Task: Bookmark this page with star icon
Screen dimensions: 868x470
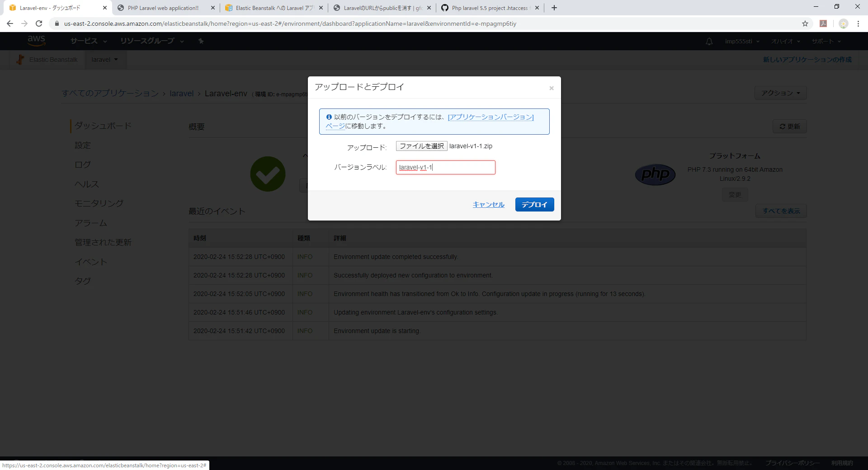Action: (805, 23)
